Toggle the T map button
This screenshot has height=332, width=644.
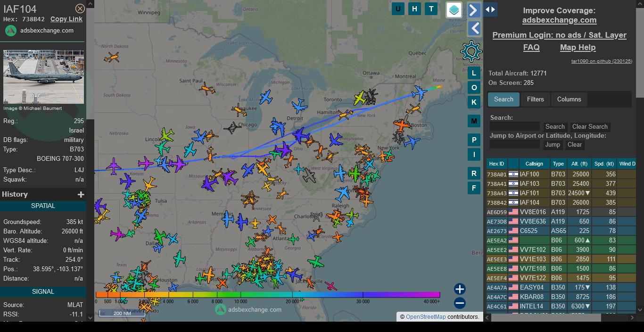point(431,8)
